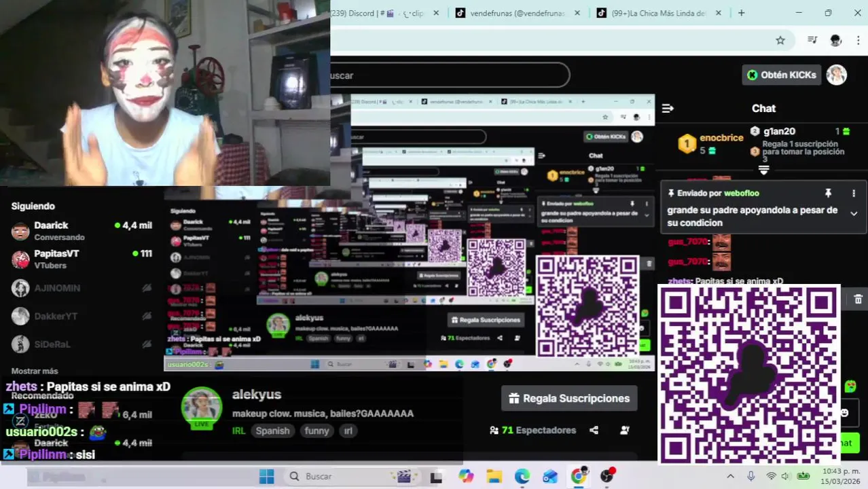Image resolution: width=868 pixels, height=489 pixels.
Task: Unpin the pinned message with pin icon
Action: pyautogui.click(x=828, y=194)
